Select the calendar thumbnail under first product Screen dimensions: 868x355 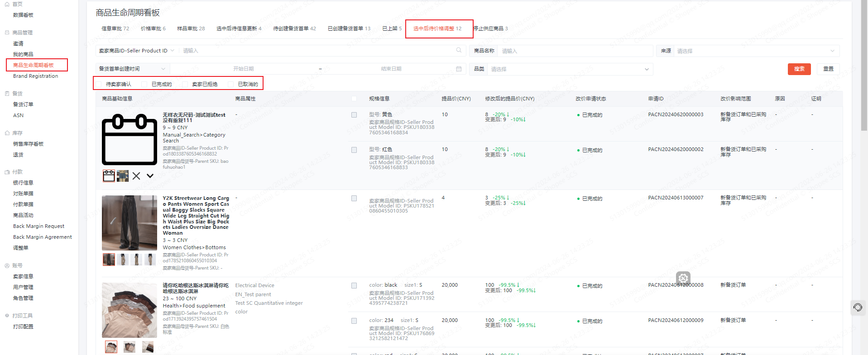click(x=109, y=176)
